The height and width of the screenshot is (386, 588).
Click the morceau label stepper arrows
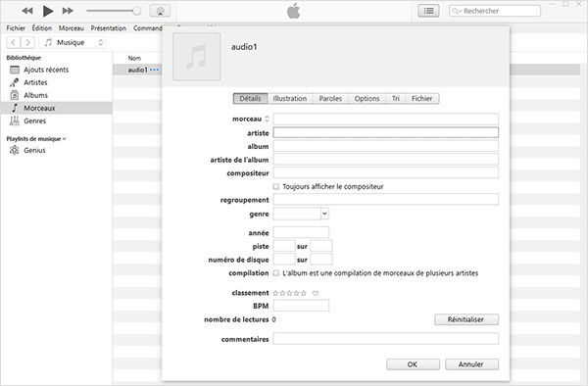(x=267, y=119)
